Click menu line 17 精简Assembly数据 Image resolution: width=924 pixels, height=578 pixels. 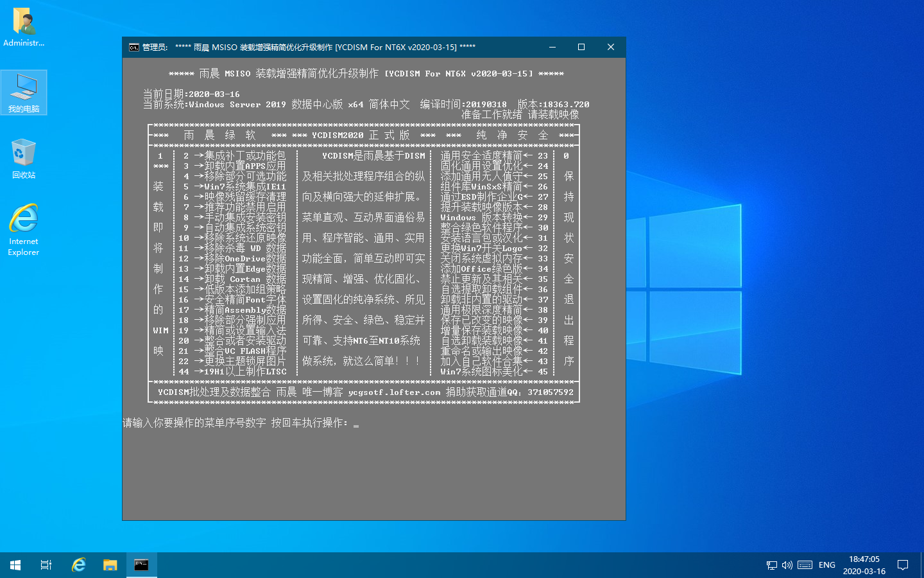(232, 310)
